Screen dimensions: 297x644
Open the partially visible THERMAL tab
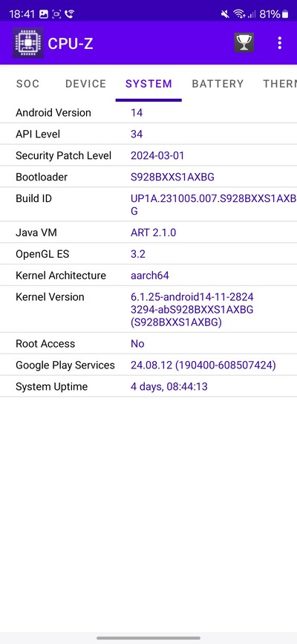click(x=280, y=84)
